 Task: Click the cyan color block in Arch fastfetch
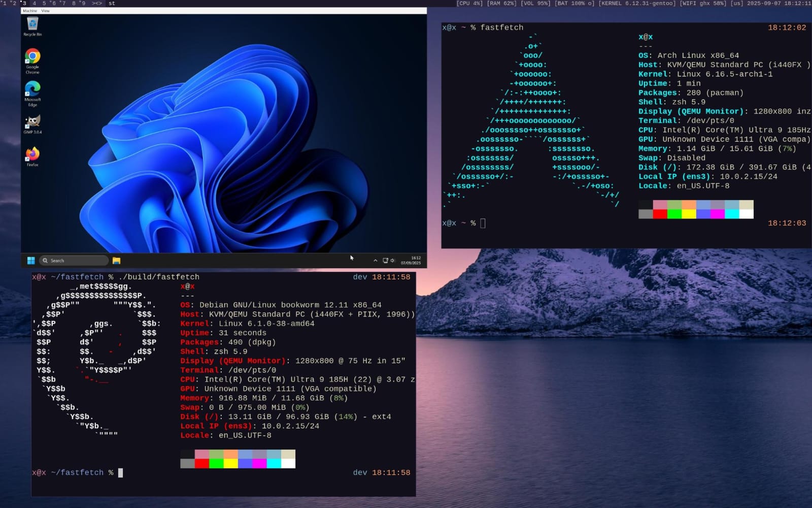(732, 214)
